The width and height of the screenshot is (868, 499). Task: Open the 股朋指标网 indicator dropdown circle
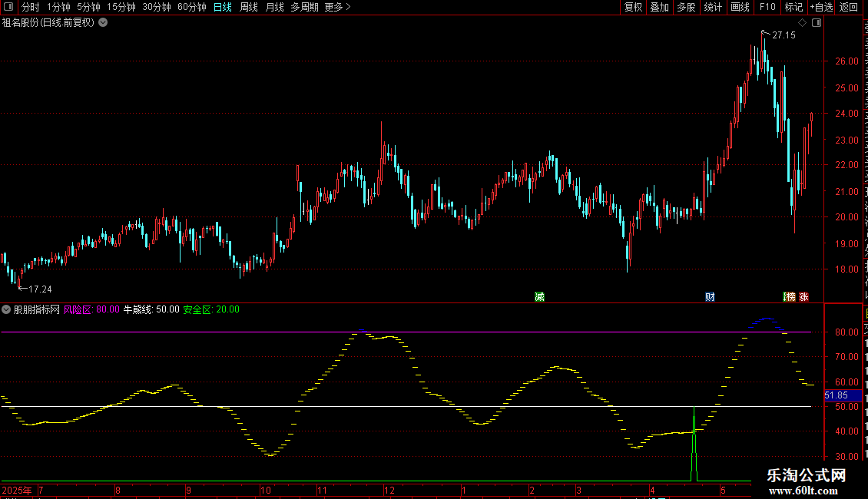click(6, 310)
